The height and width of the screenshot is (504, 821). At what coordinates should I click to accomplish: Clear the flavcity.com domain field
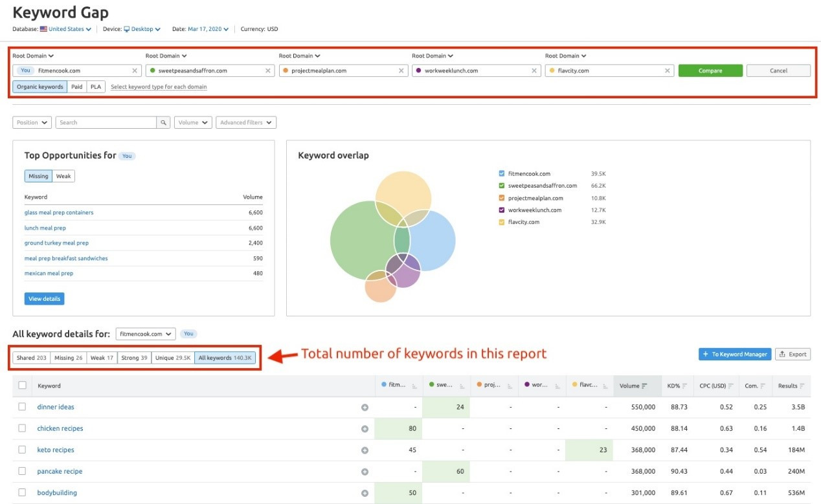coord(668,71)
